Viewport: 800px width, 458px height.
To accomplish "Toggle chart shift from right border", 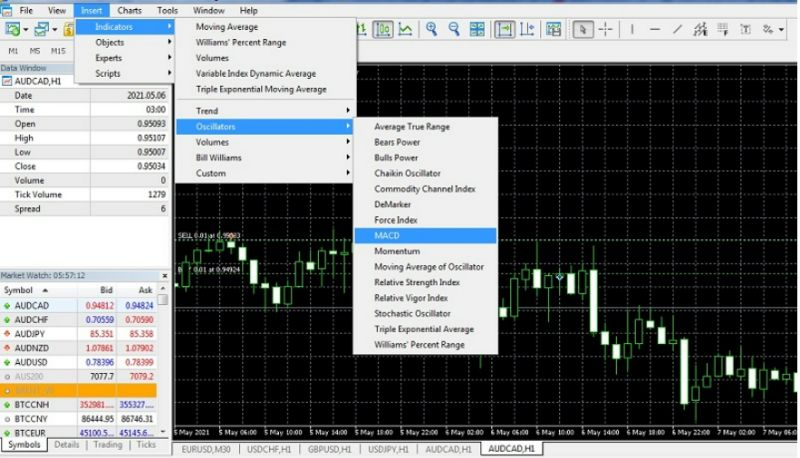I will (x=527, y=30).
